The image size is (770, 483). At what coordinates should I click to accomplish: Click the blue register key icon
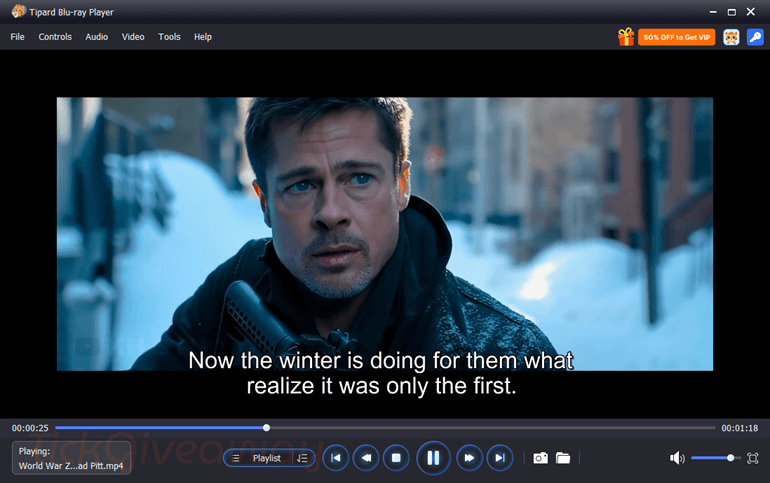[755, 37]
